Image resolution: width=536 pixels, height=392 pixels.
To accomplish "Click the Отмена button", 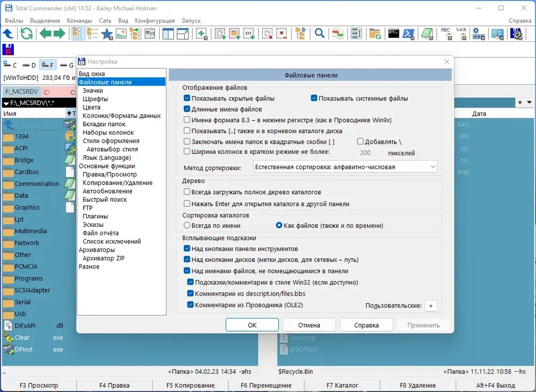I will [309, 325].
